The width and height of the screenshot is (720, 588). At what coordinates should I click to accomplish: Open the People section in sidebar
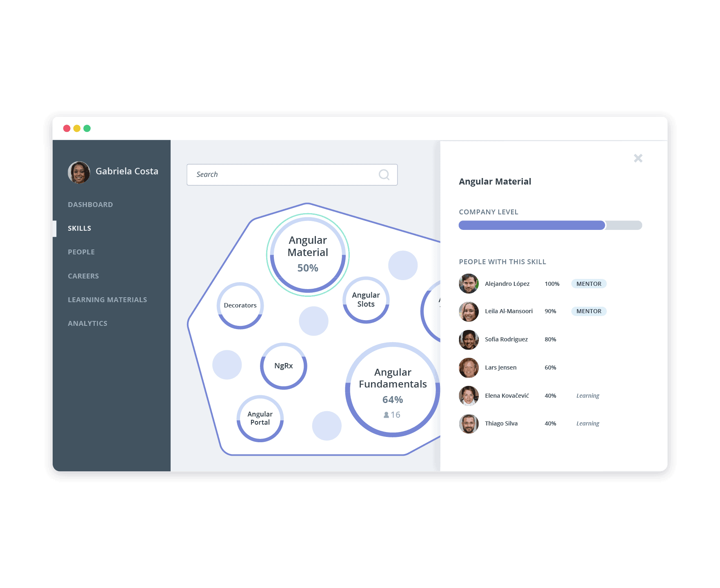pos(81,252)
